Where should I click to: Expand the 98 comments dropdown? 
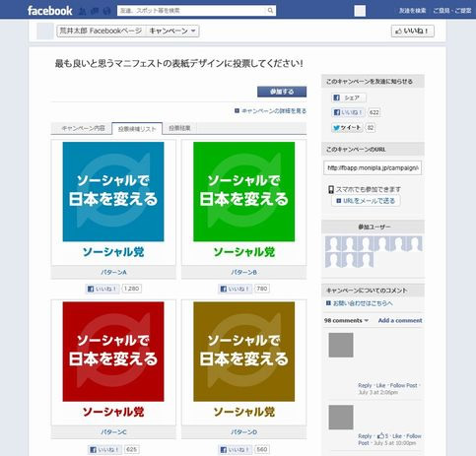346,320
